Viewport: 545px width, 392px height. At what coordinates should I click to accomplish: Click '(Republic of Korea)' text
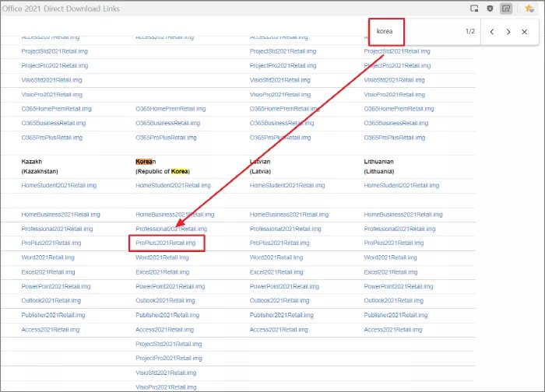tap(163, 171)
